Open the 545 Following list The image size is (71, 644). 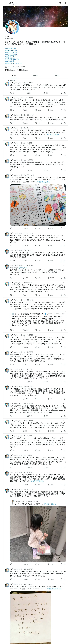(10, 70)
